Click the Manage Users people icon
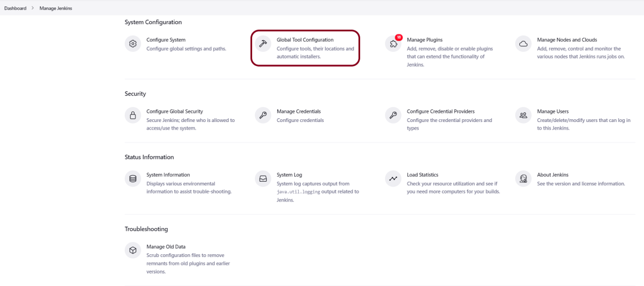Image resolution: width=644 pixels, height=286 pixels. coord(523,116)
